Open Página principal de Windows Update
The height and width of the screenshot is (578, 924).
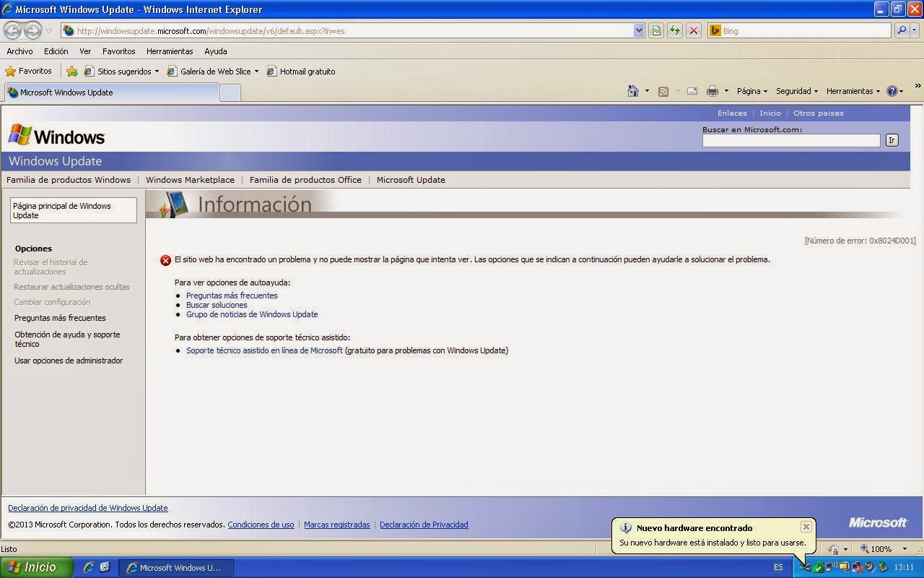pos(73,210)
